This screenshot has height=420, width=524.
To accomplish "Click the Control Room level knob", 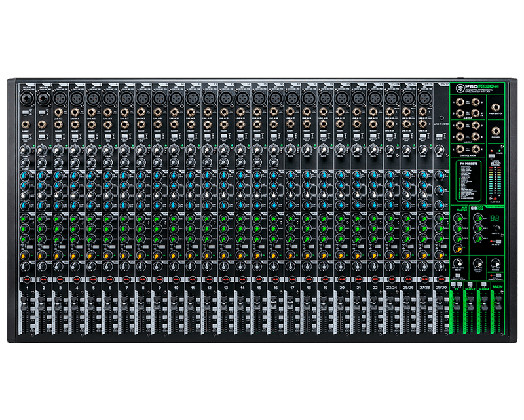I will point(477,265).
